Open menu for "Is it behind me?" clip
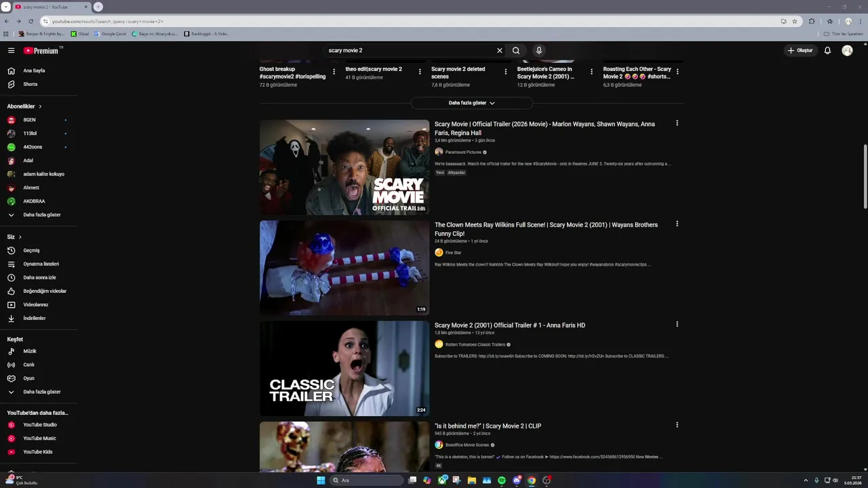Viewport: 868px width, 488px height. click(x=677, y=425)
